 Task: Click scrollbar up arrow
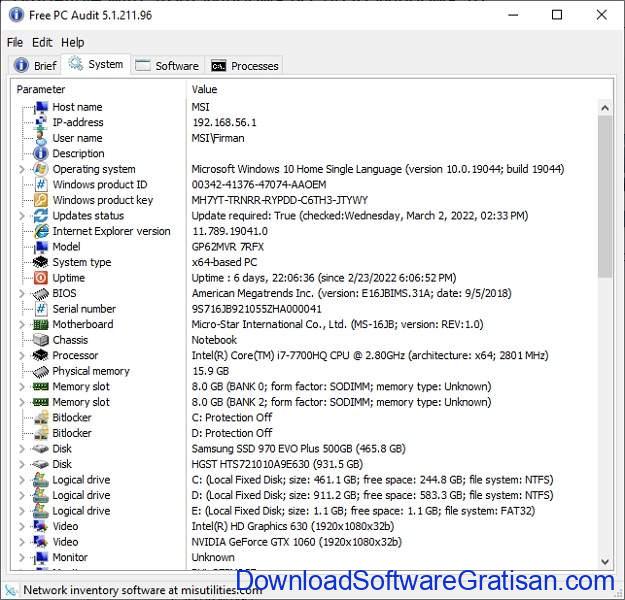click(605, 108)
